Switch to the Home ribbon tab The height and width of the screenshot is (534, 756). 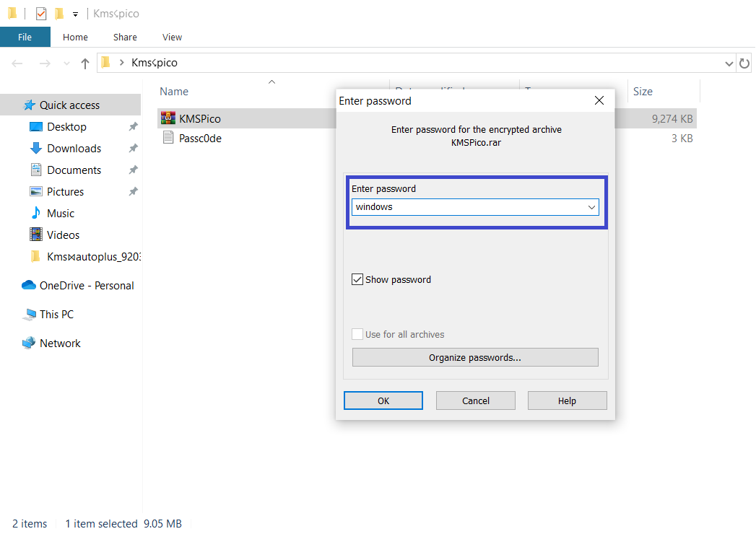point(75,37)
